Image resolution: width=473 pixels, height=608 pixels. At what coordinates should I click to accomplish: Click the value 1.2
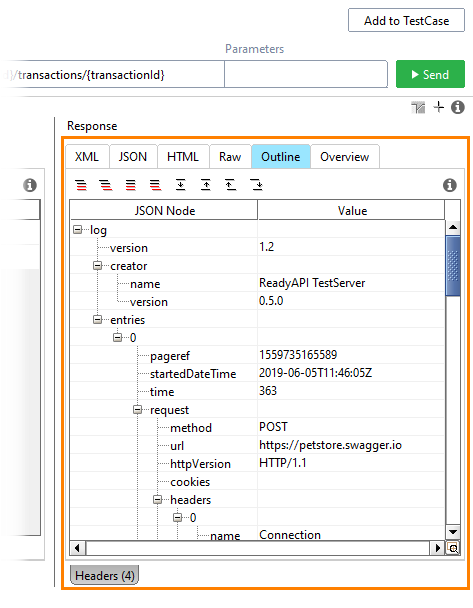[267, 247]
